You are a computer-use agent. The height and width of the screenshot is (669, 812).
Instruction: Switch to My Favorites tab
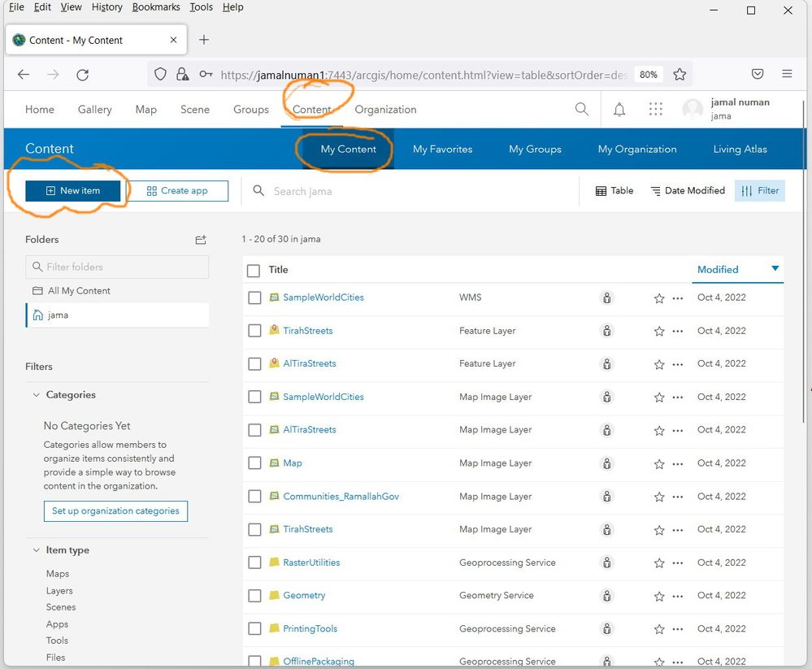tap(442, 149)
